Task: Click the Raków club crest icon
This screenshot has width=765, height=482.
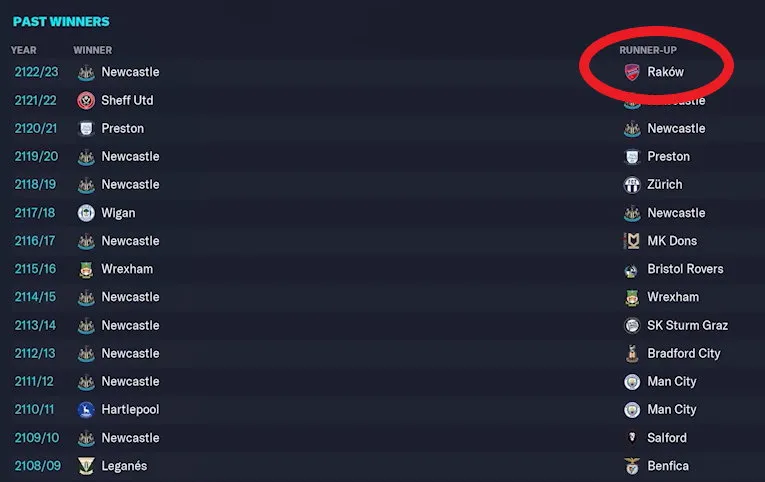Action: point(632,72)
